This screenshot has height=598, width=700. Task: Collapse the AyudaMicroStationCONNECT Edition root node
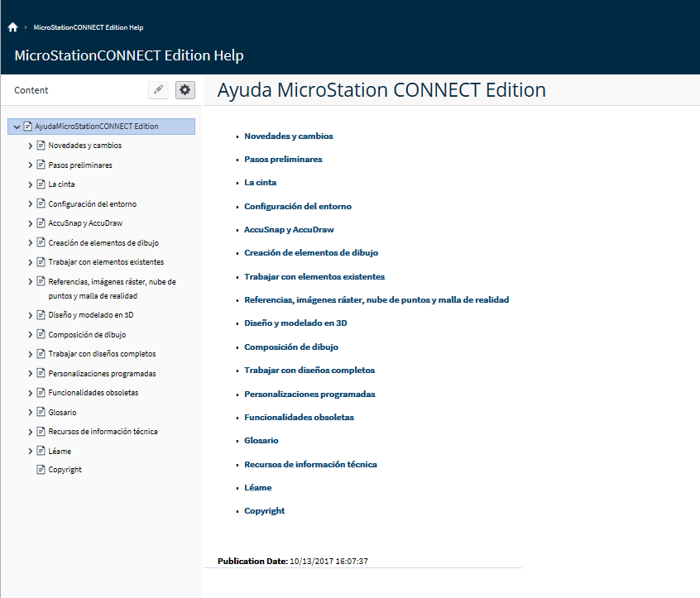[17, 127]
